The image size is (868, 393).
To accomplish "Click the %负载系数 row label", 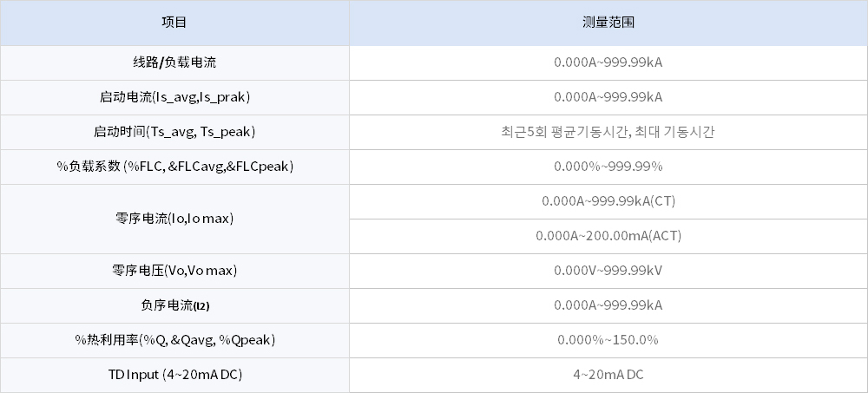I will pos(174,167).
